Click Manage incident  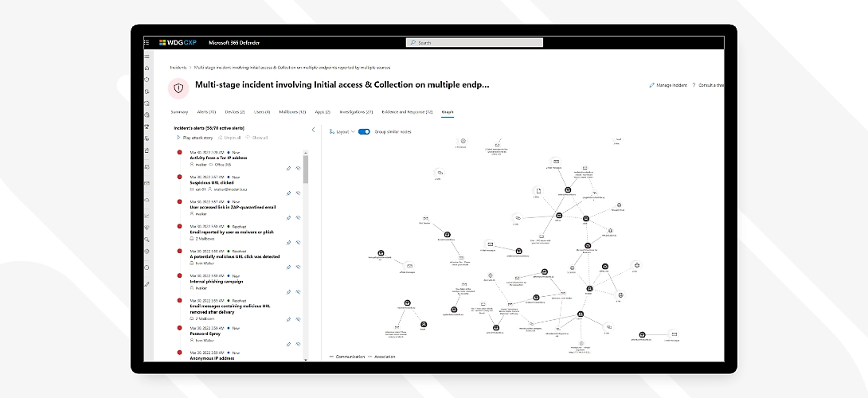click(667, 84)
